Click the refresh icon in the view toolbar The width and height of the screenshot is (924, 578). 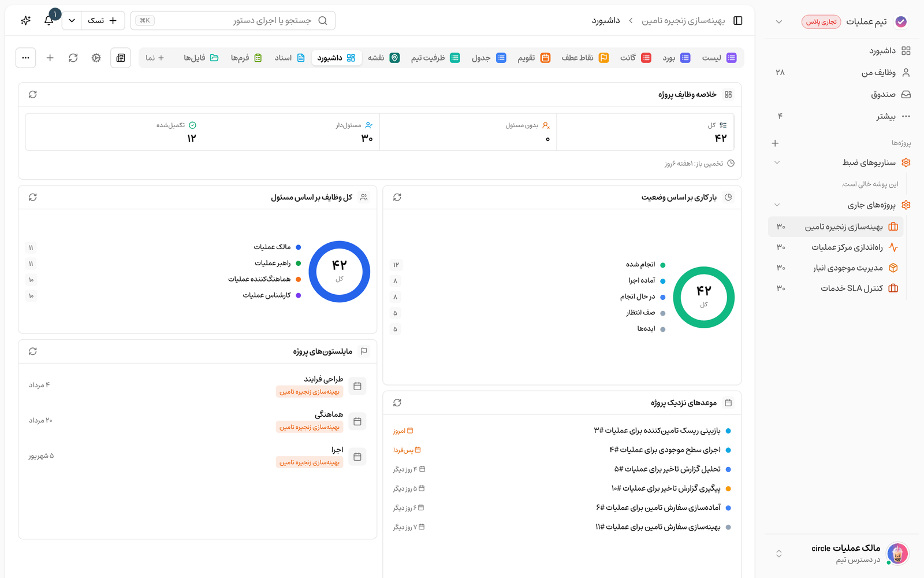click(73, 58)
